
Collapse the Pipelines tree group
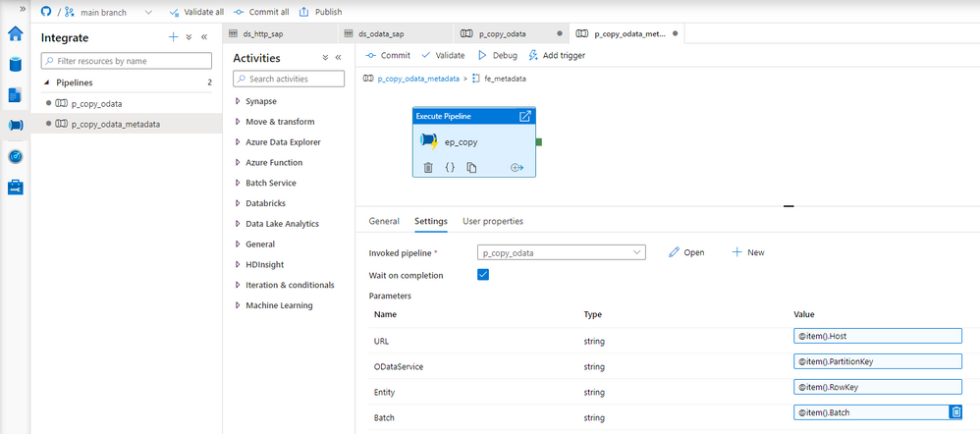click(x=47, y=82)
